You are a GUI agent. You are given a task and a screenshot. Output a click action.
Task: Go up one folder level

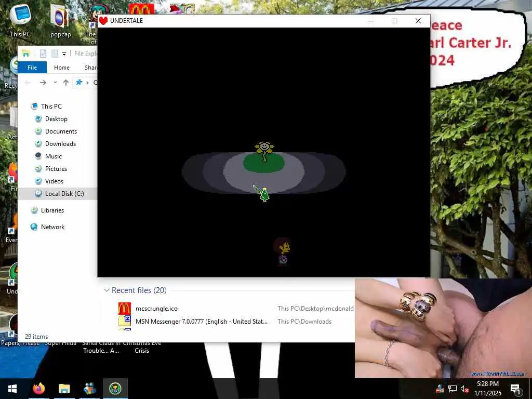pos(66,83)
